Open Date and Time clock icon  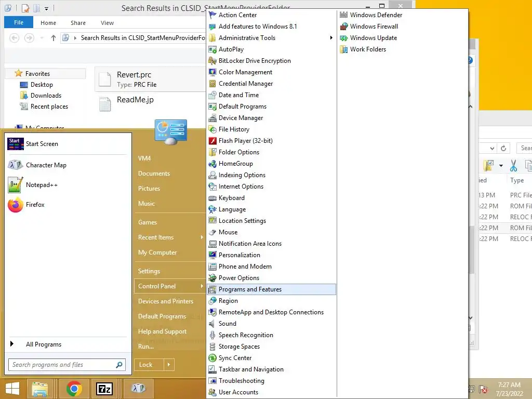(x=212, y=95)
